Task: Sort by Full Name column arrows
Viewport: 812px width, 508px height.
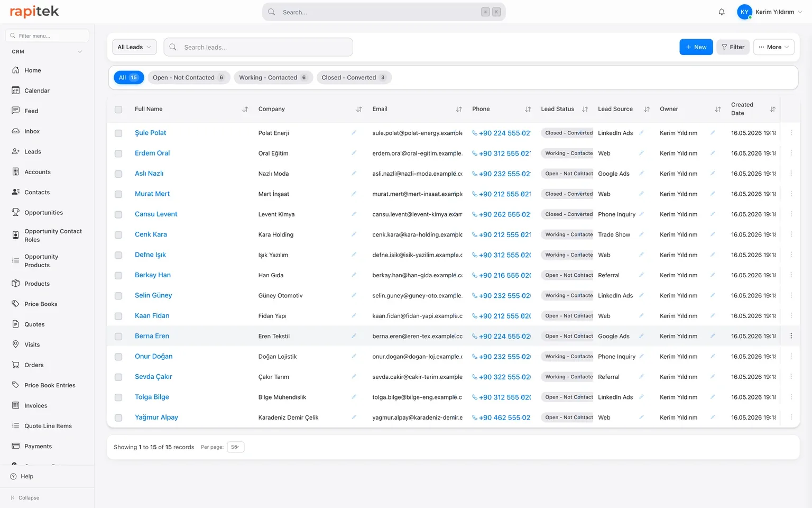Action: pyautogui.click(x=245, y=109)
